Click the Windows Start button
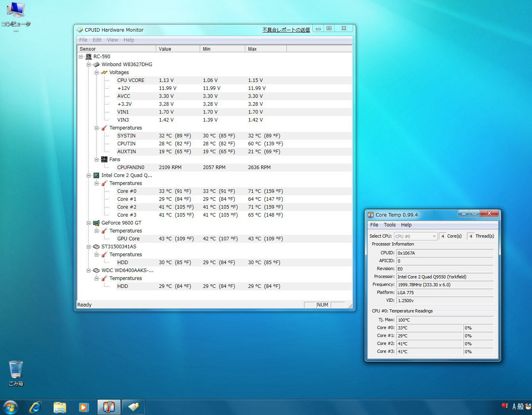The width and height of the screenshot is (532, 415). point(10,407)
